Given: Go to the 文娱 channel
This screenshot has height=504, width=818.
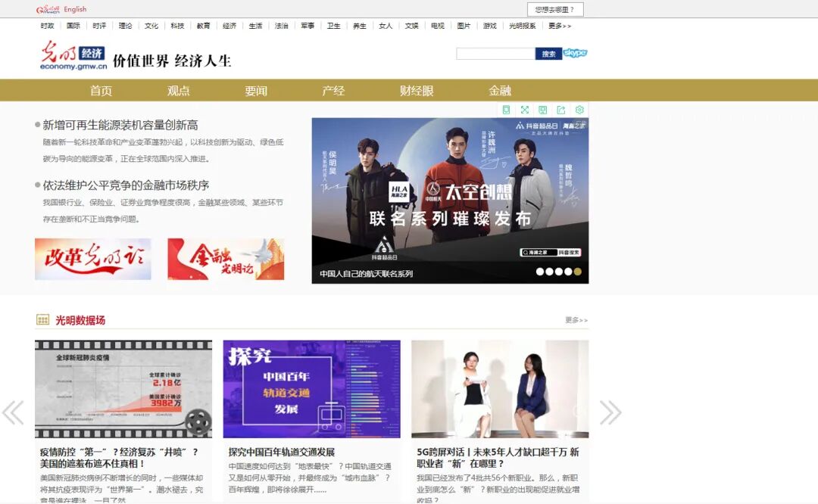Looking at the screenshot, I should pyautogui.click(x=411, y=26).
